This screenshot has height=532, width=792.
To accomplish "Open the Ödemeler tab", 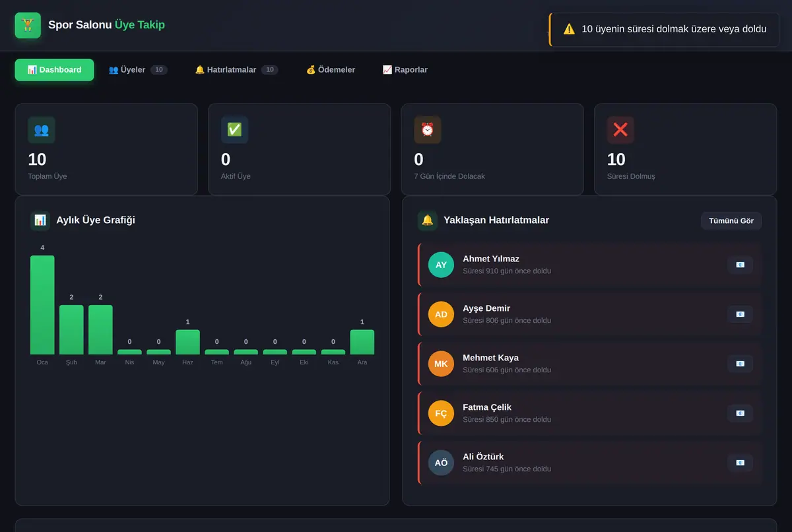I will (331, 70).
